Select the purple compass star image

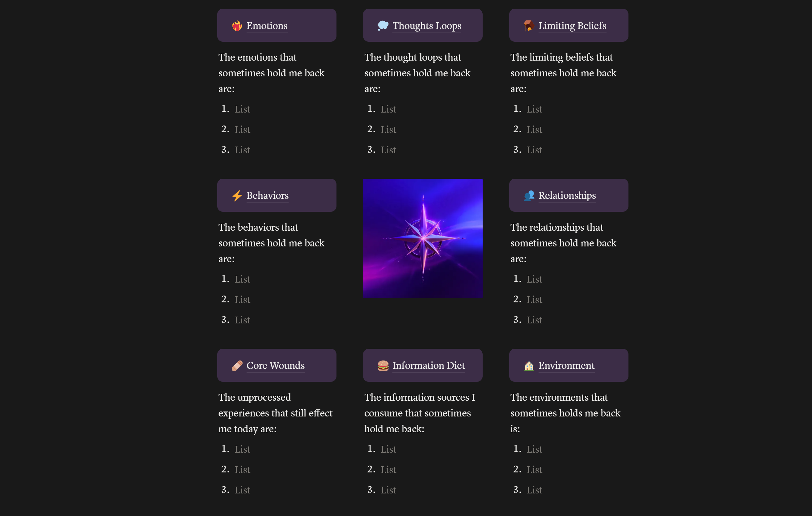pyautogui.click(x=422, y=238)
